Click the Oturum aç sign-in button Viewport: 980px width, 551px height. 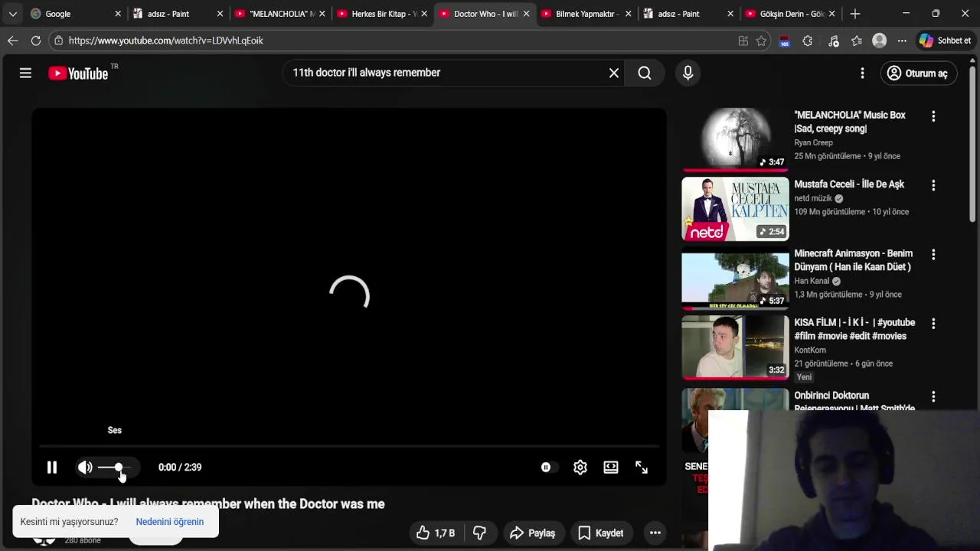coord(918,73)
